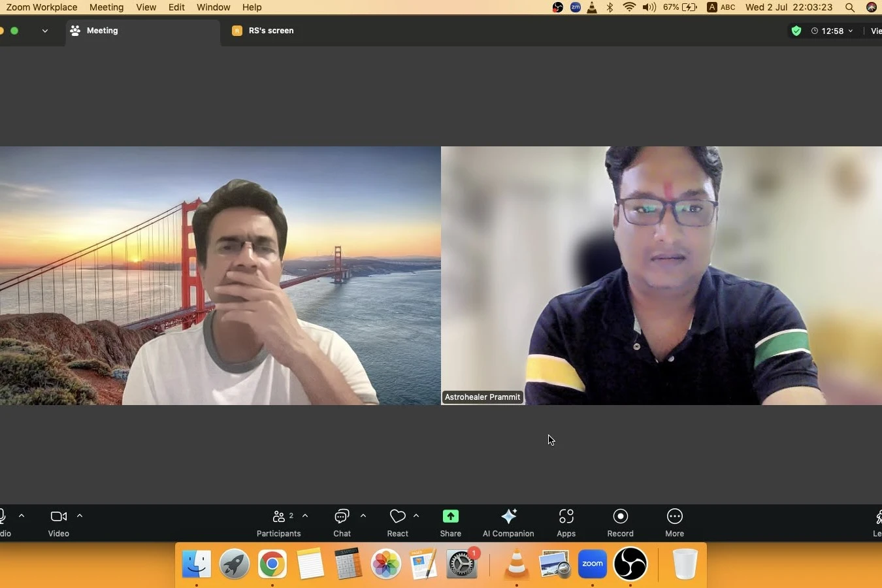Expand the Chat options arrow
Viewport: 882px width, 588px height.
point(363,515)
